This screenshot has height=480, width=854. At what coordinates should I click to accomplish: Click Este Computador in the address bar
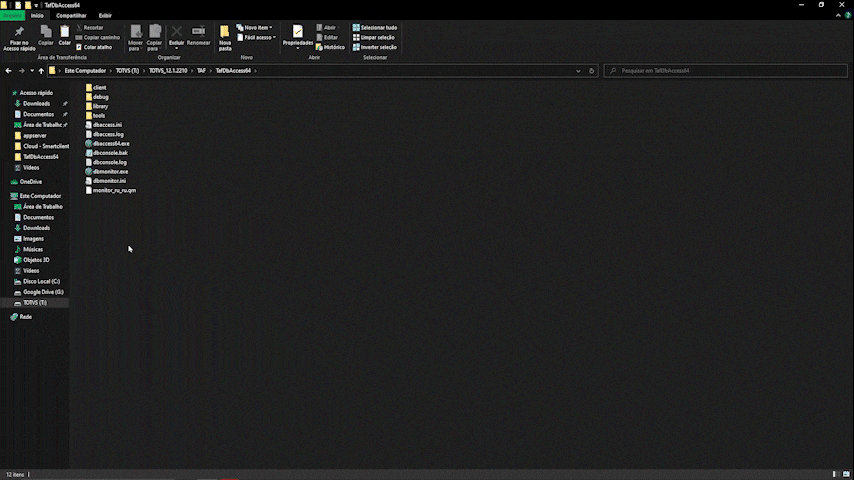point(85,70)
